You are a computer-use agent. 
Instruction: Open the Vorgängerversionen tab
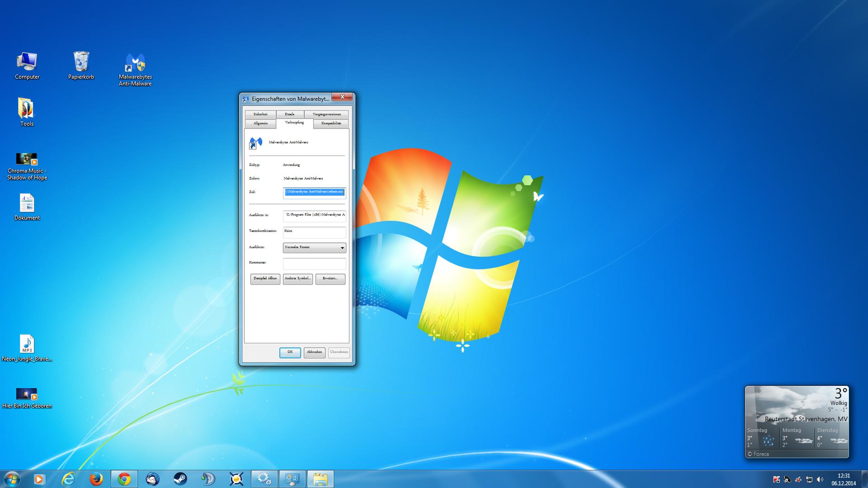327,114
